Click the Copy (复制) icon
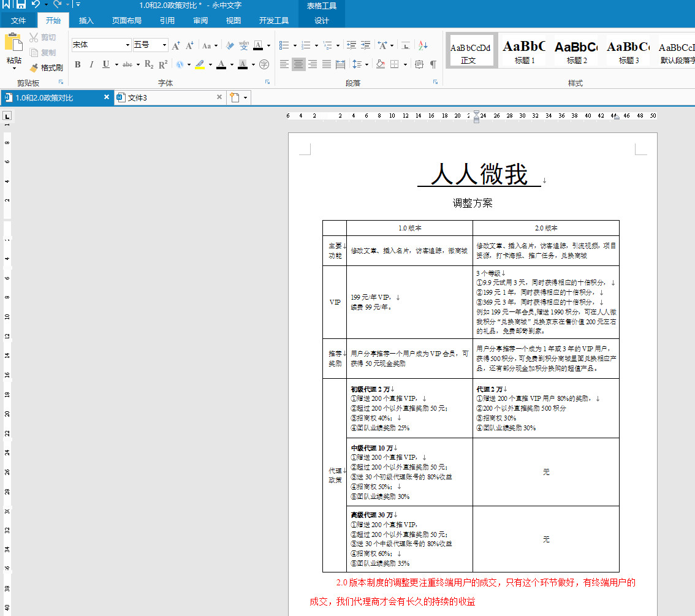The width and height of the screenshot is (695, 616). coord(34,53)
